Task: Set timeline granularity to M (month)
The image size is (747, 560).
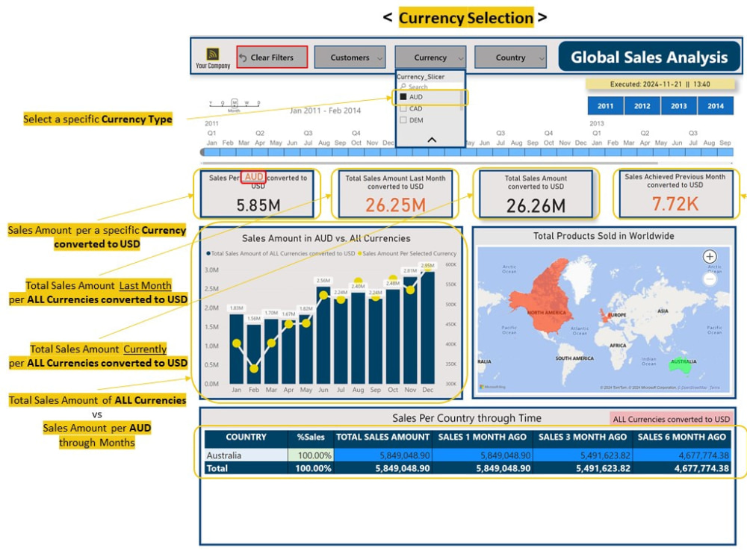Action: (x=235, y=103)
